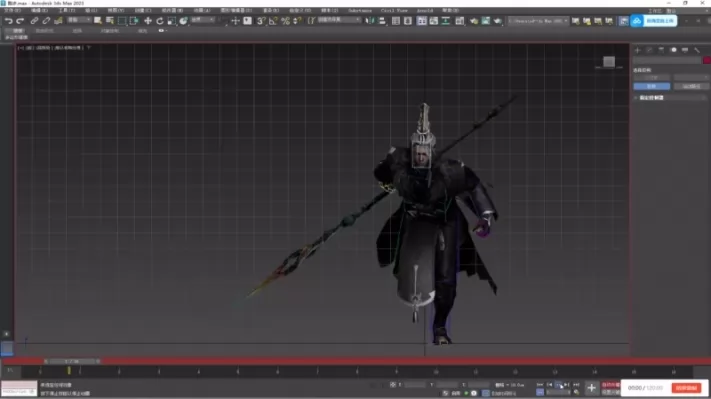Open the named selection sets dropdown
Screen dimensions: 711x399
coord(339,20)
